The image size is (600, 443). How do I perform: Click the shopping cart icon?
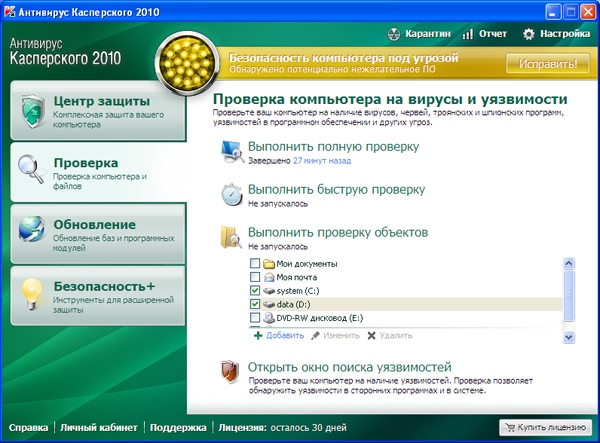[510, 427]
